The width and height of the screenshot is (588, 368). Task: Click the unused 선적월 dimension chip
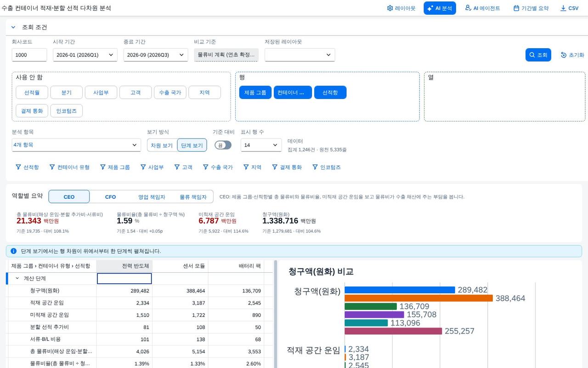[32, 92]
